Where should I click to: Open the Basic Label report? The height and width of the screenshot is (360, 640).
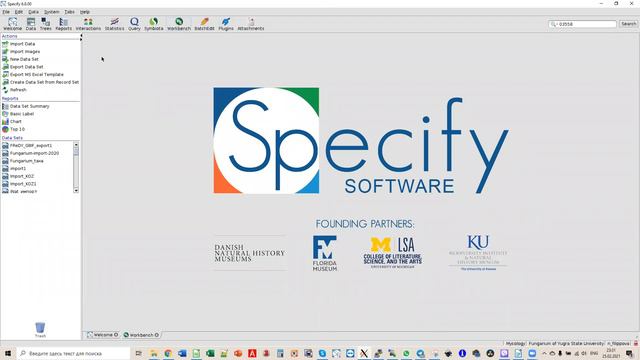coord(18,114)
